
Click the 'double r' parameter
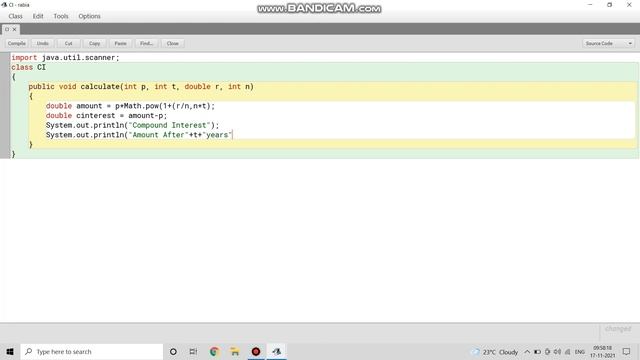click(202, 87)
